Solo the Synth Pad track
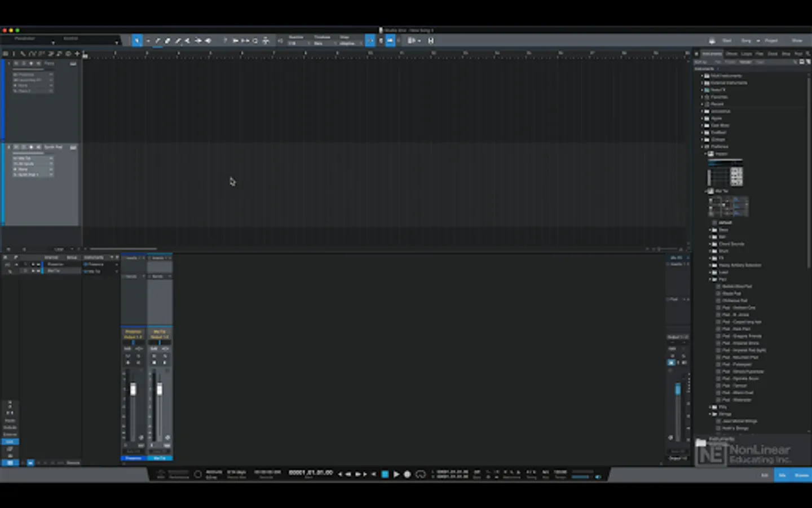Image resolution: width=812 pixels, height=508 pixels. click(24, 147)
